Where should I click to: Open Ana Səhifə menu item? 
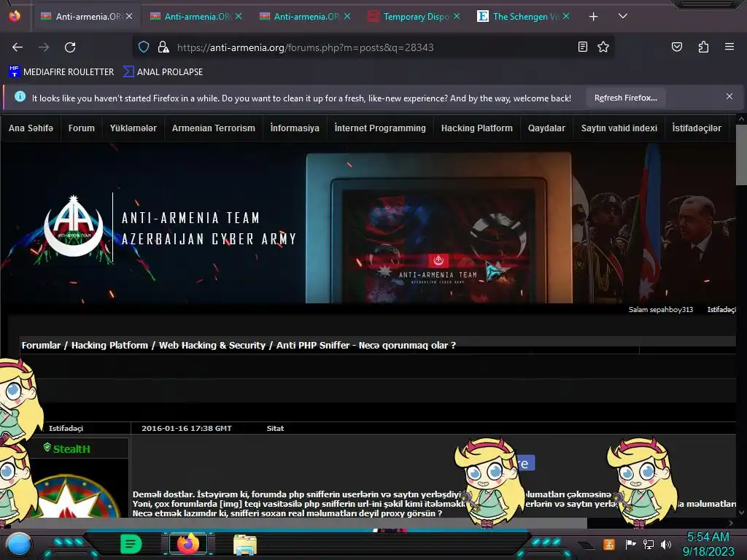coord(31,128)
